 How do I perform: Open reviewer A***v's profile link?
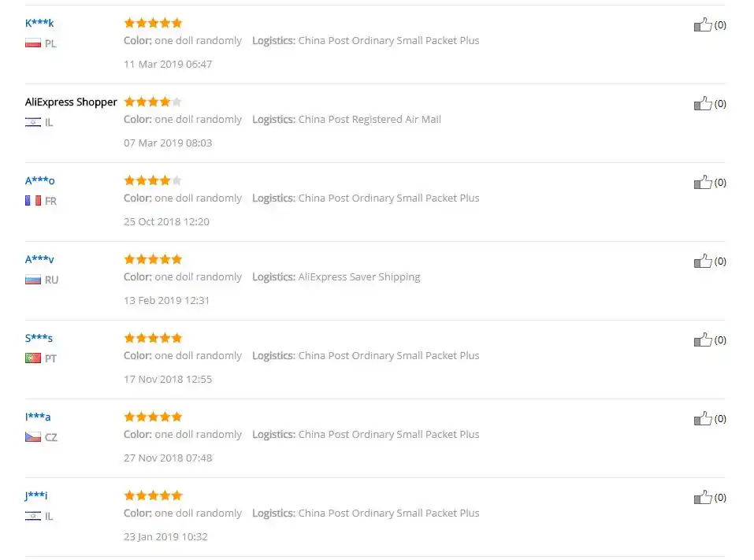tap(39, 259)
